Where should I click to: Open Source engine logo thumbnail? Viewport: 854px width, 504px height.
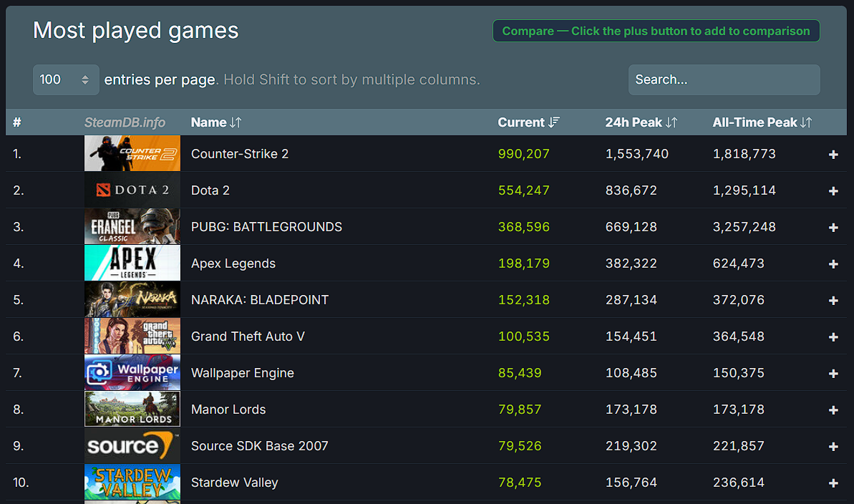132,446
